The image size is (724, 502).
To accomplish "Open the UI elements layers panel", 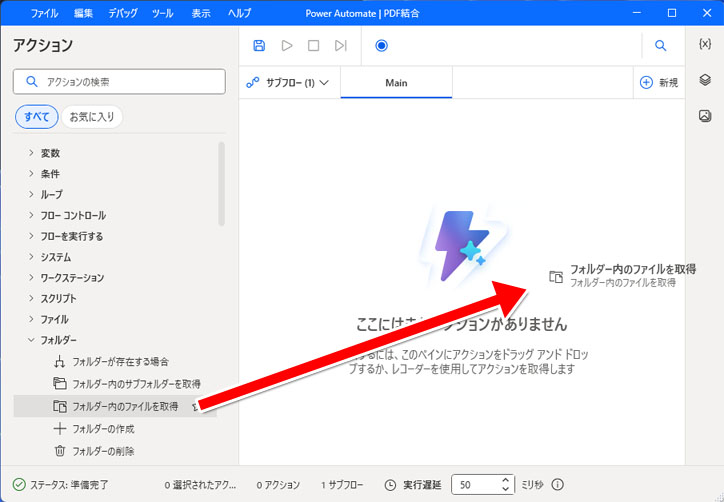I will point(705,81).
